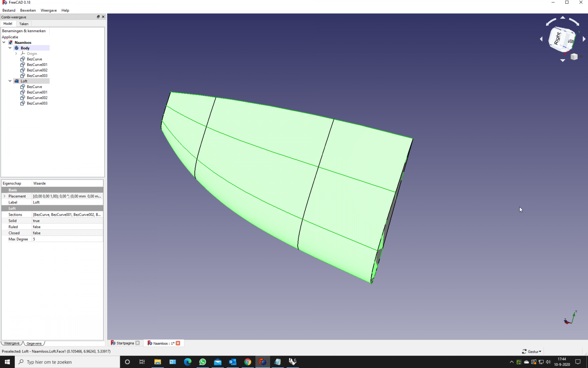Select BezCurve001 under Body
This screenshot has height=368, width=588.
pos(37,64)
